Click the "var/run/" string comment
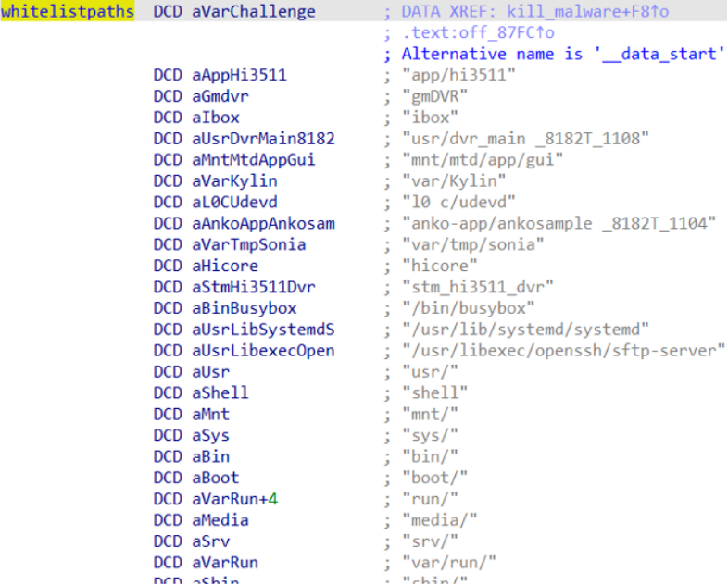The height and width of the screenshot is (585, 728). (449, 563)
